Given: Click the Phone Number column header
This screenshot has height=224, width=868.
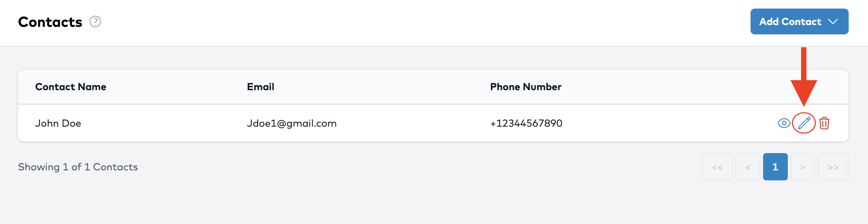Looking at the screenshot, I should click(x=525, y=87).
